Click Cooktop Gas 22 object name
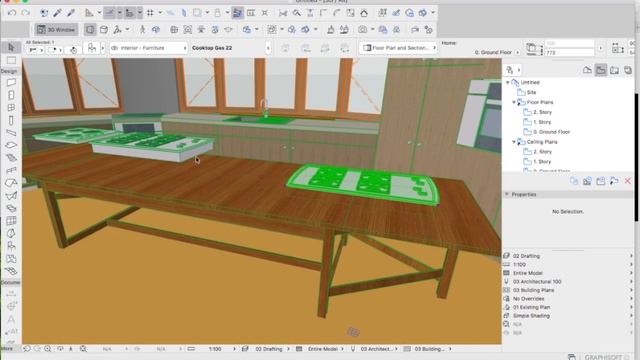Screen dimensions: 640x360 pos(212,48)
